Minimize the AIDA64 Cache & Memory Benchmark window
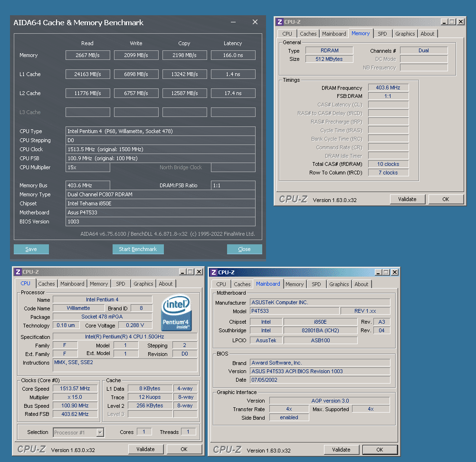This screenshot has height=462, width=476. pos(233,22)
